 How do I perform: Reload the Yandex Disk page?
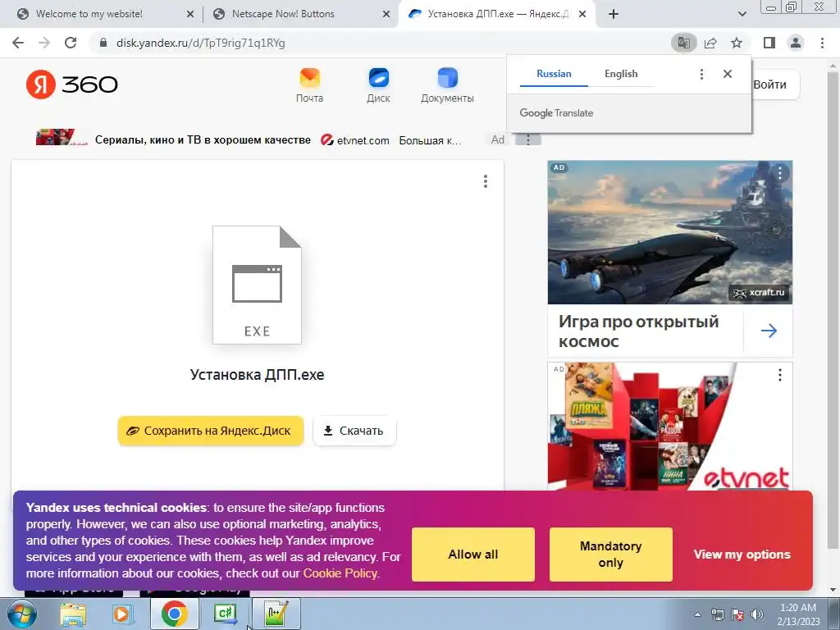point(71,43)
